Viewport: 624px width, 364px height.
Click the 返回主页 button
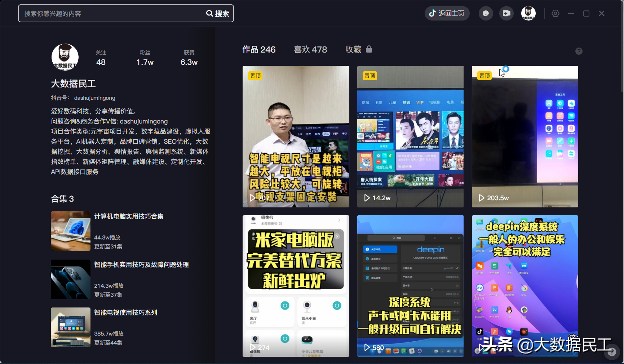pyautogui.click(x=447, y=13)
